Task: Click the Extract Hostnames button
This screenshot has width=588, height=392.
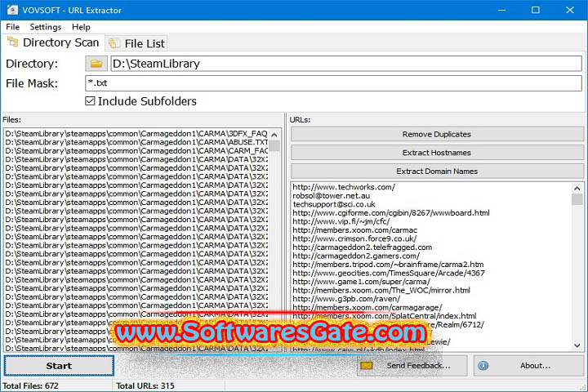Action: click(437, 153)
